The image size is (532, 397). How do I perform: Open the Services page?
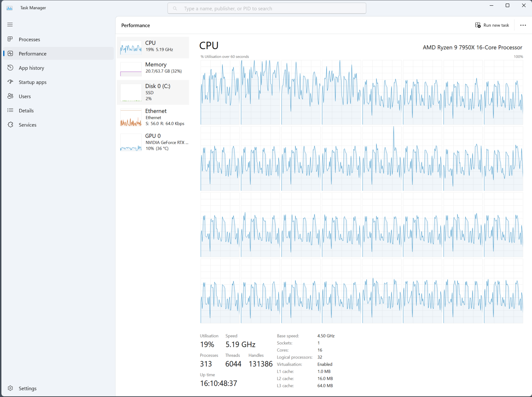tap(27, 125)
